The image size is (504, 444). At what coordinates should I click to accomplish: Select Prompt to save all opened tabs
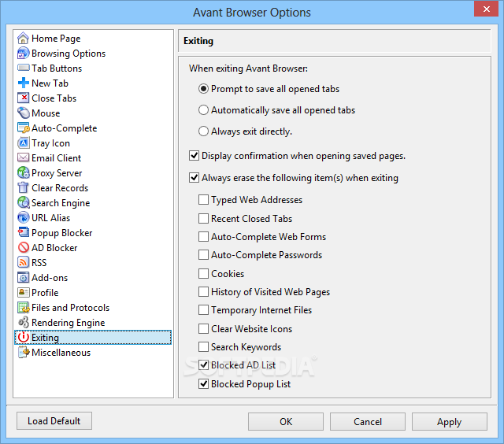(x=203, y=89)
